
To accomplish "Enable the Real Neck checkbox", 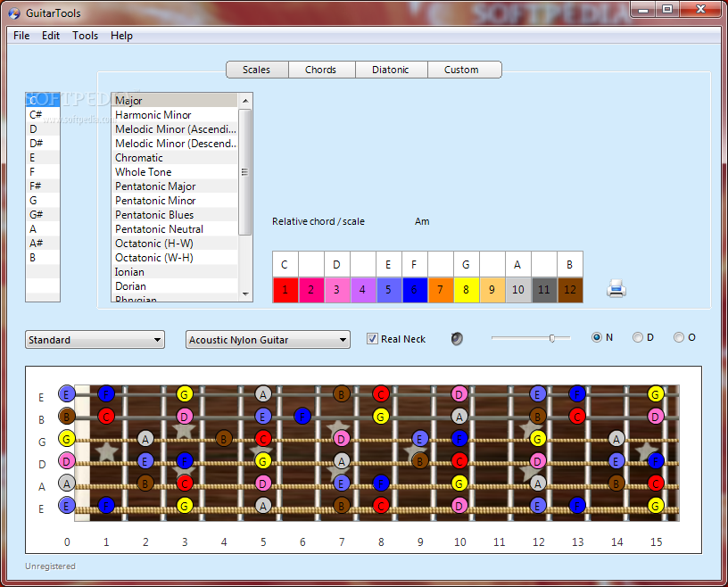I will click(372, 338).
